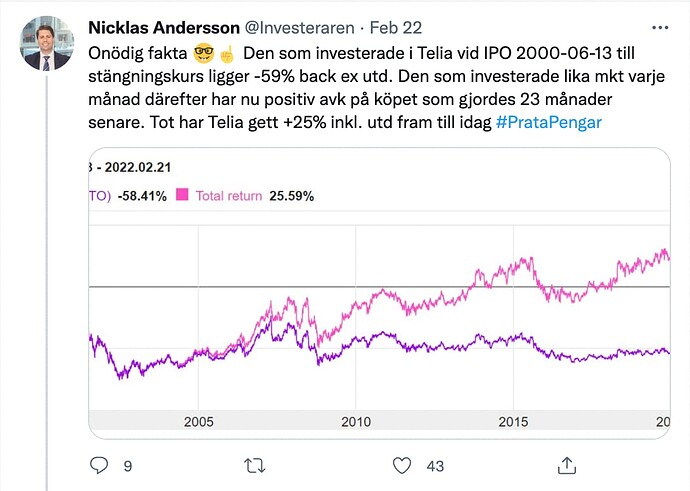The height and width of the screenshot is (491, 690).
Task: Click the pink Total return legend swatch
Action: pos(183,196)
